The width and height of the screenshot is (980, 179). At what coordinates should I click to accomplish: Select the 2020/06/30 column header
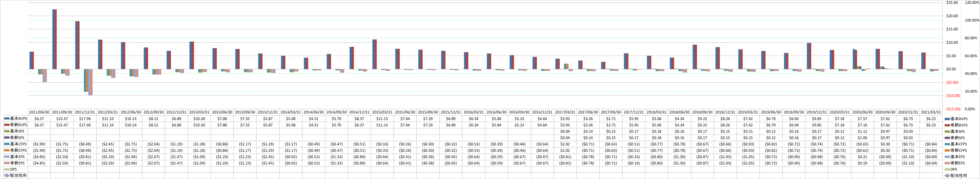tap(863, 112)
